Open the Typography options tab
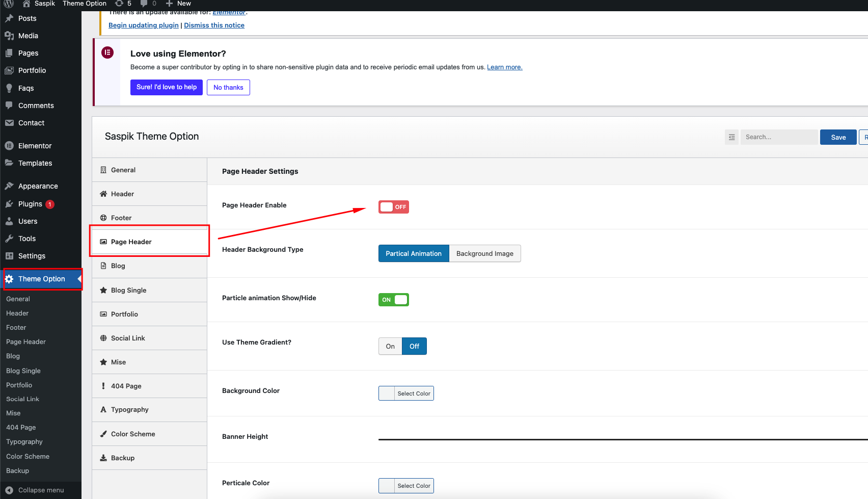This screenshot has height=499, width=868. [x=149, y=410]
